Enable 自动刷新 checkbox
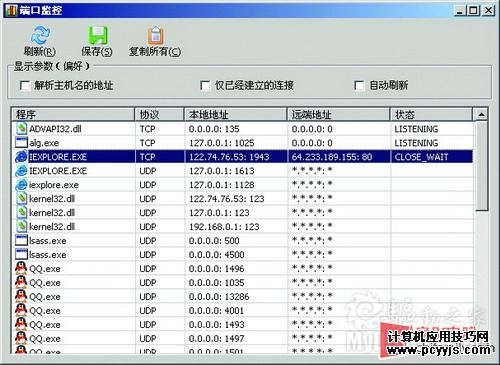The image size is (500, 365). [x=359, y=86]
